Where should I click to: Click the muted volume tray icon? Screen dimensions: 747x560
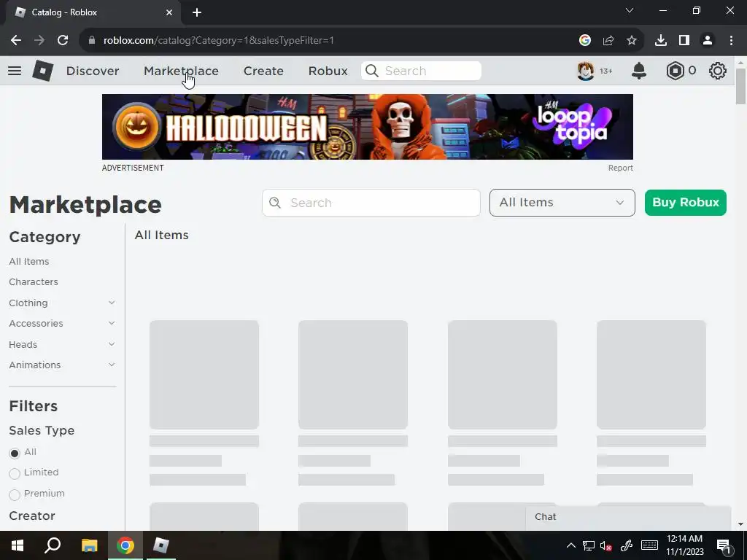605,545
